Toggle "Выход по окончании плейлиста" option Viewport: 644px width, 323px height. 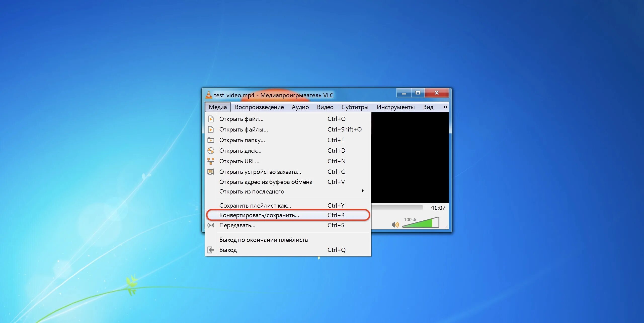coord(263,240)
